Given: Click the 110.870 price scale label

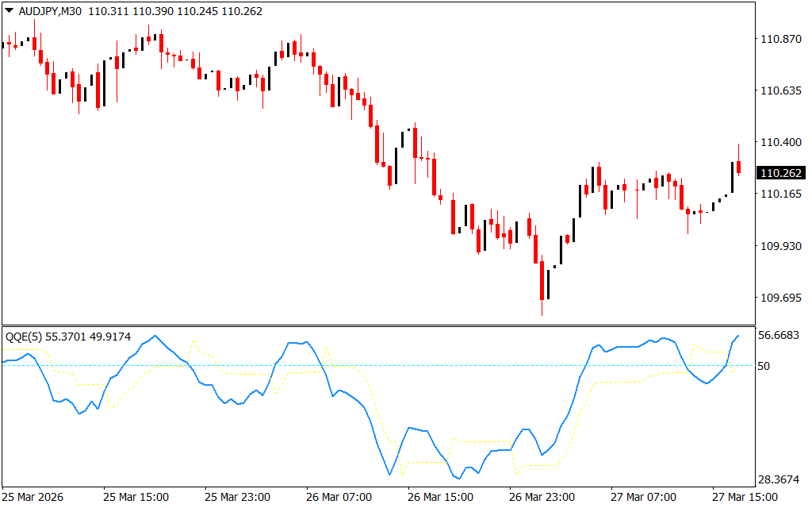Looking at the screenshot, I should [781, 39].
